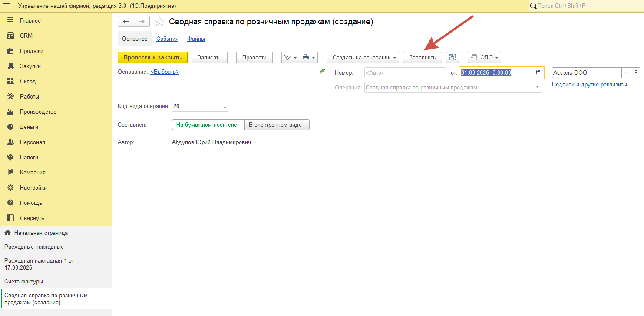Click the document structure icon button

coord(452,57)
